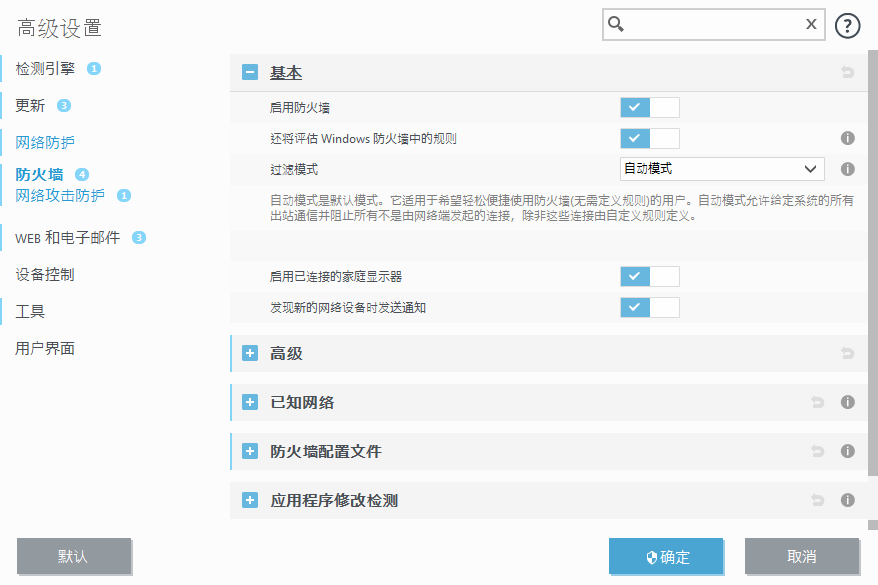Click the 默认 button

[74, 556]
